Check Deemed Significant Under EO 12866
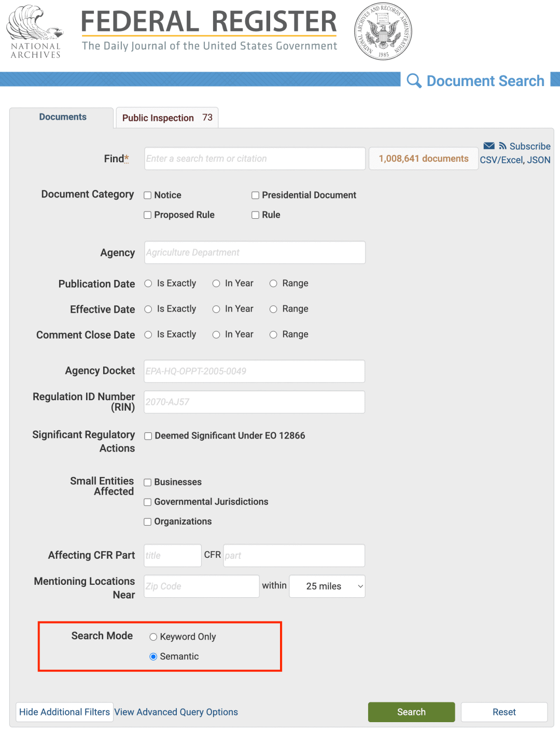This screenshot has height=732, width=560. coord(148,436)
